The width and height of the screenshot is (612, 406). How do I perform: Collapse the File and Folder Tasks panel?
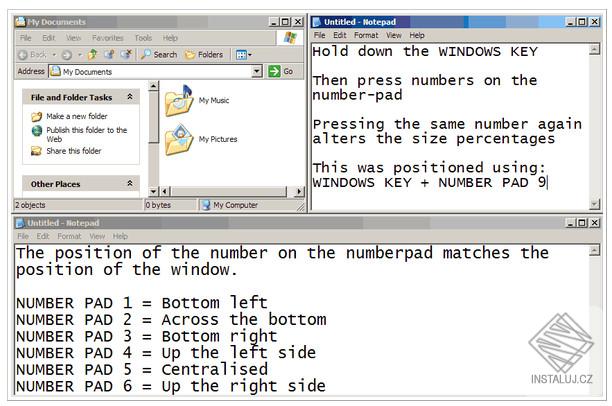click(x=130, y=97)
